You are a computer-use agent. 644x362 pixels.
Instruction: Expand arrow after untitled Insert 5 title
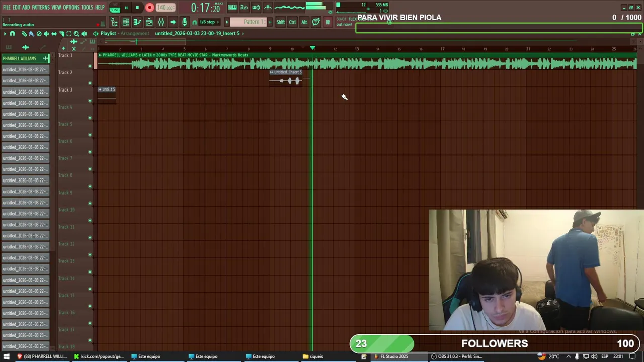pos(243,34)
